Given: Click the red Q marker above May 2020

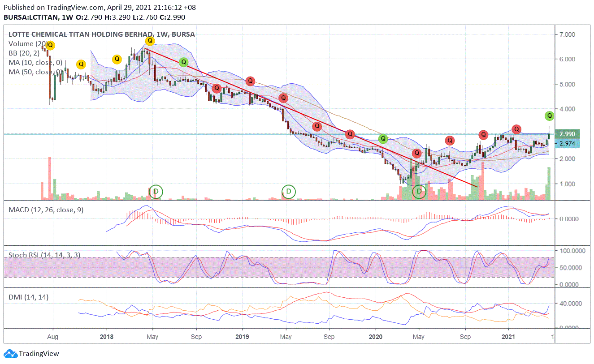Looking at the screenshot, I should point(416,153).
